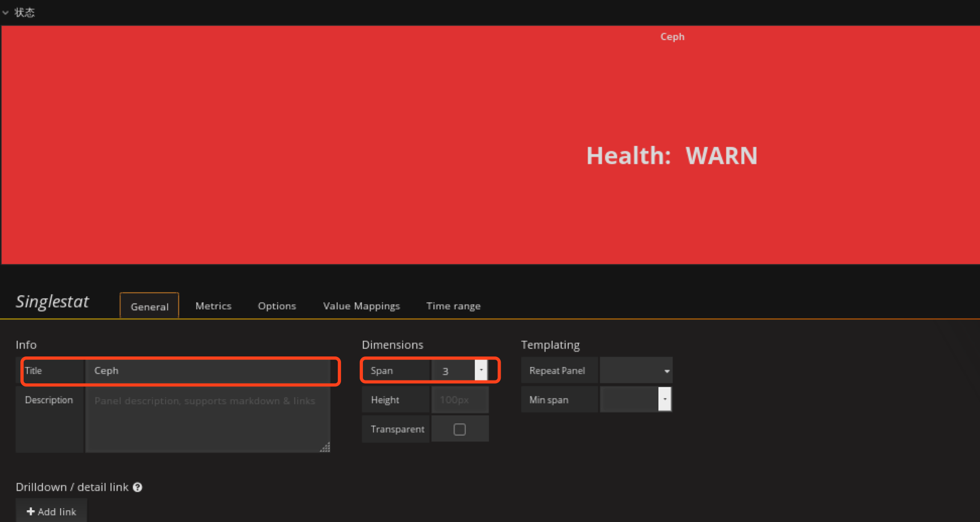The width and height of the screenshot is (980, 522).
Task: Enable the Transparent checkbox
Action: [459, 429]
